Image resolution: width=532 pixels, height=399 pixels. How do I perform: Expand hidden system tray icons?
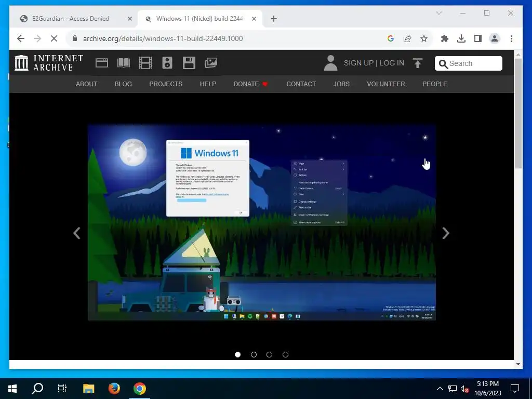coord(440,389)
